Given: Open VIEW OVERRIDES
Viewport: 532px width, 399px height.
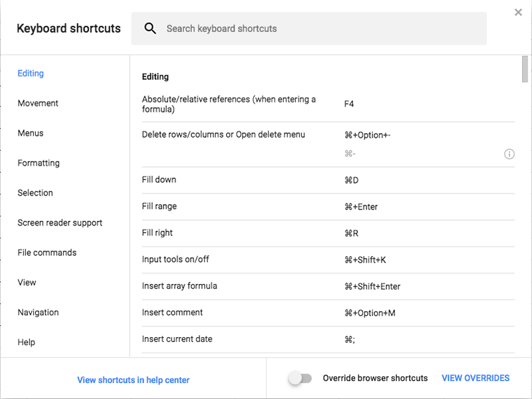Looking at the screenshot, I should point(475,378).
